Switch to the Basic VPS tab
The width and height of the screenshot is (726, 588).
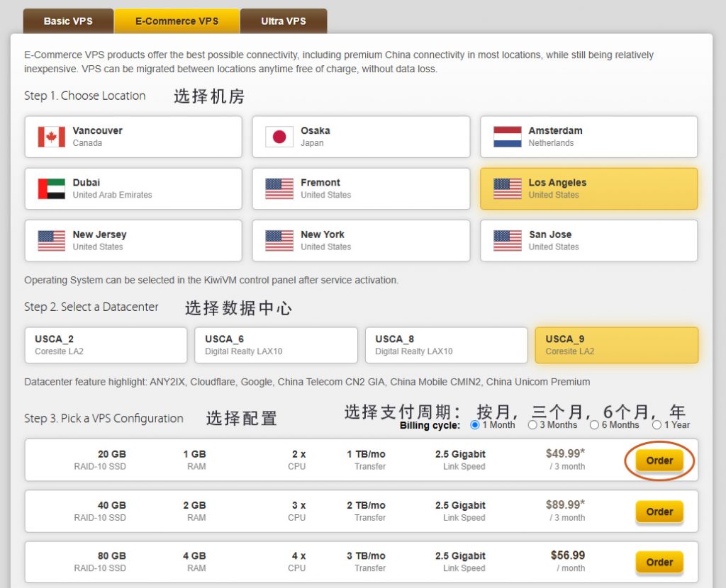[68, 21]
